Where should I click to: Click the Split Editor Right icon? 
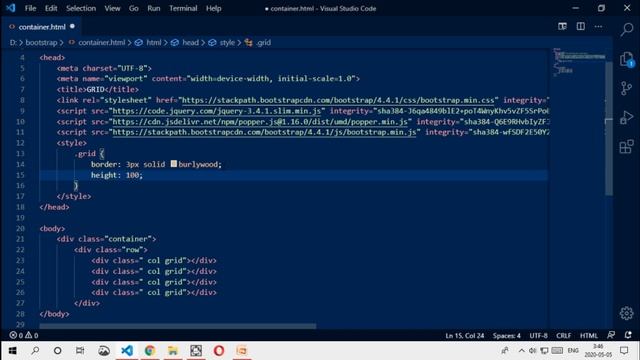(580, 27)
